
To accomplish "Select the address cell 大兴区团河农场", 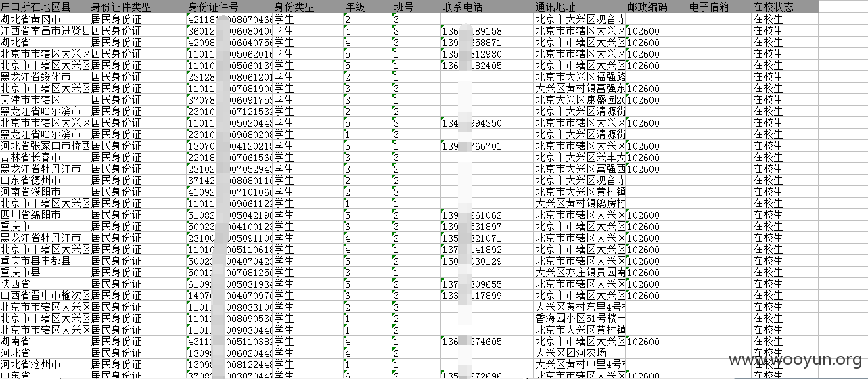I will (579, 353).
